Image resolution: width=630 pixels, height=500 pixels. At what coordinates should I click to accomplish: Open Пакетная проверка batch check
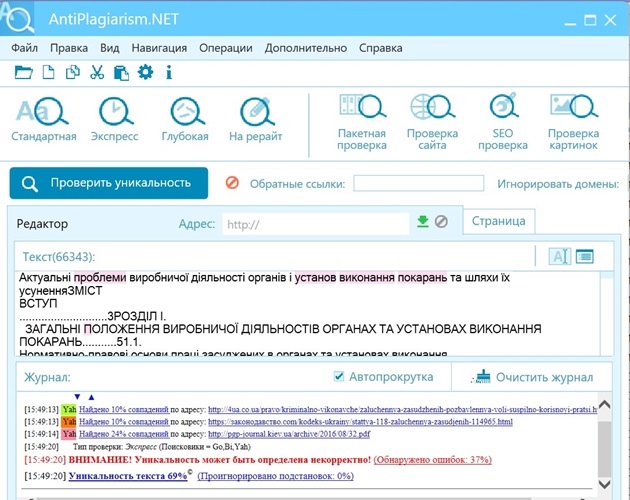pyautogui.click(x=362, y=123)
